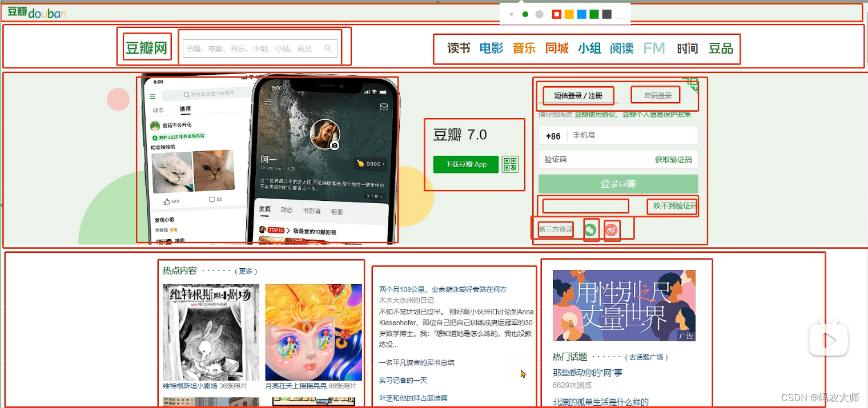
Task: Pick the blue annotation color
Action: (x=582, y=14)
